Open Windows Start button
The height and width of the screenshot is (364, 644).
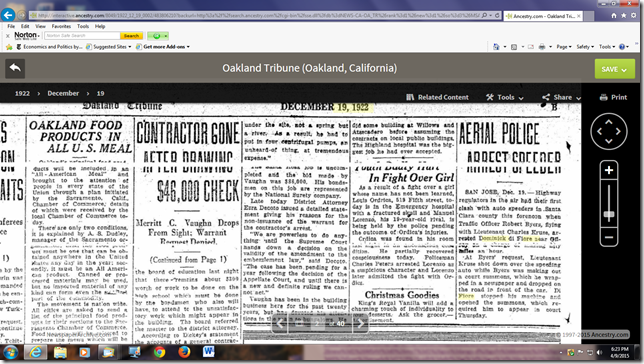(x=11, y=352)
